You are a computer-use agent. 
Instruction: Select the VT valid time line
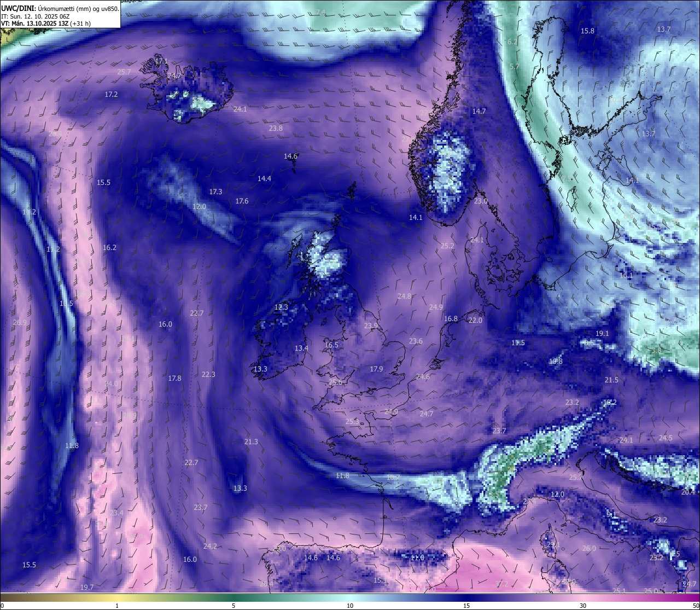tap(46, 24)
